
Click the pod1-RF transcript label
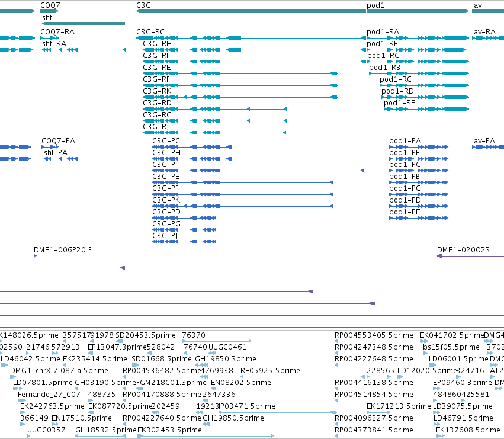tap(382, 44)
